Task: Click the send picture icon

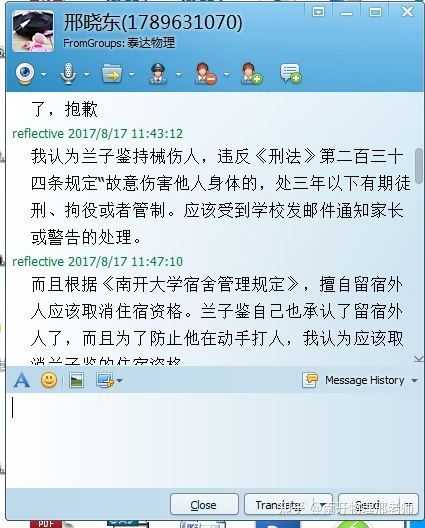Action: (x=77, y=381)
